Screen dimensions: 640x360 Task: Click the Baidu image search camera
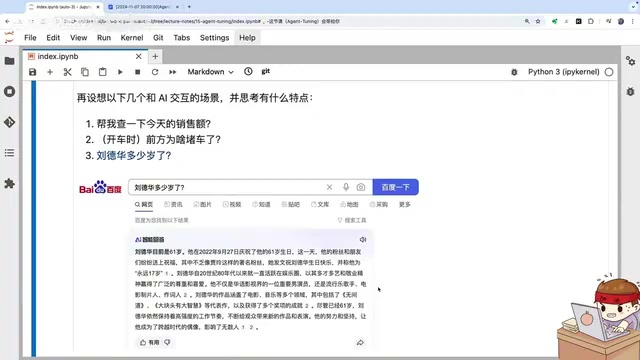tap(361, 187)
